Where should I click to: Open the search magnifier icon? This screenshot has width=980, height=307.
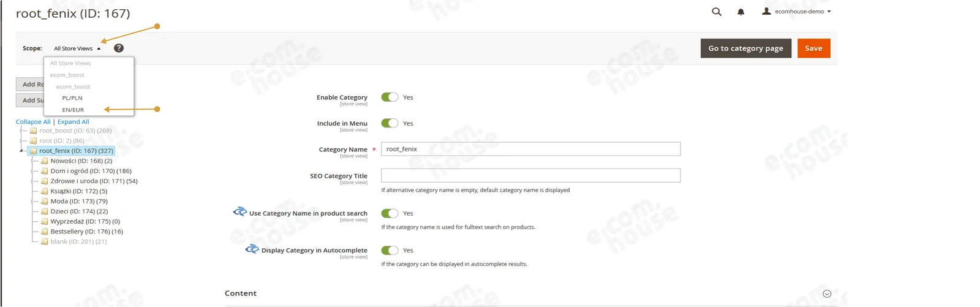coord(716,12)
